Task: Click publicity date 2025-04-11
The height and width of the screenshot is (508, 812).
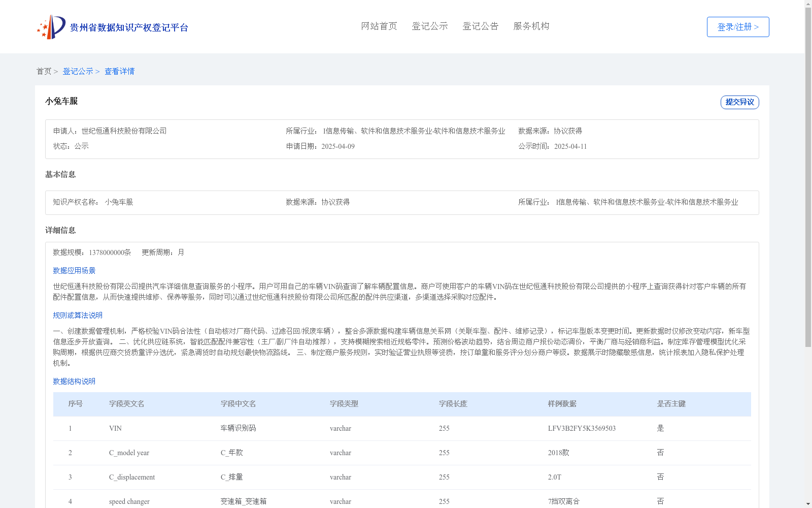Action: pos(570,147)
